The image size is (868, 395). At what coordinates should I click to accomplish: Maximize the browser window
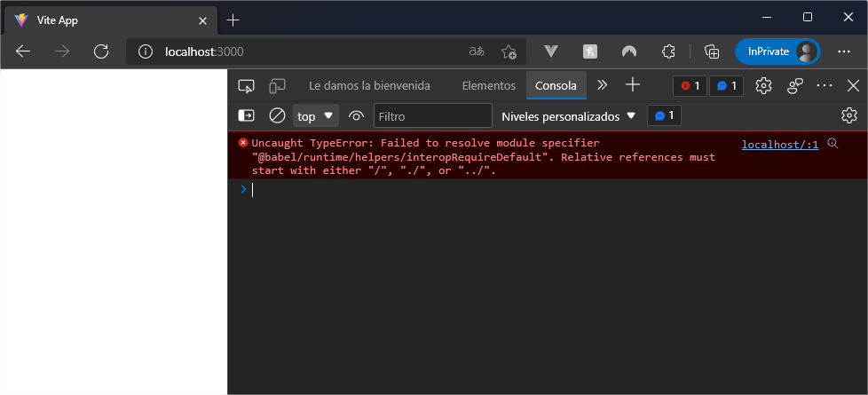click(808, 17)
